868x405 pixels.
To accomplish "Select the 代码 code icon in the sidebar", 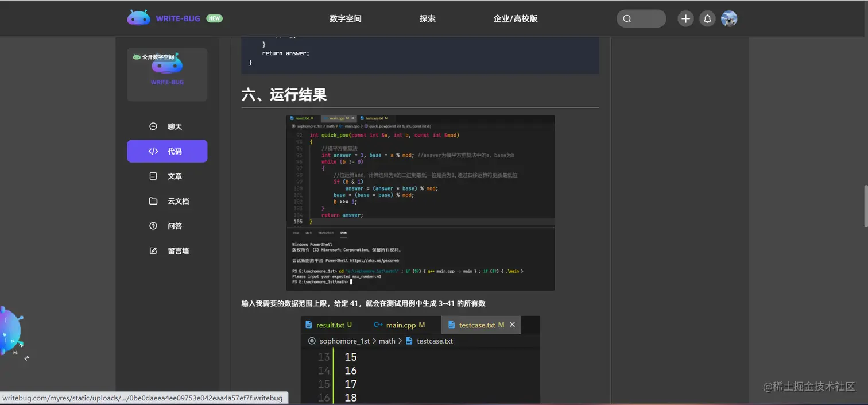I will 152,151.
